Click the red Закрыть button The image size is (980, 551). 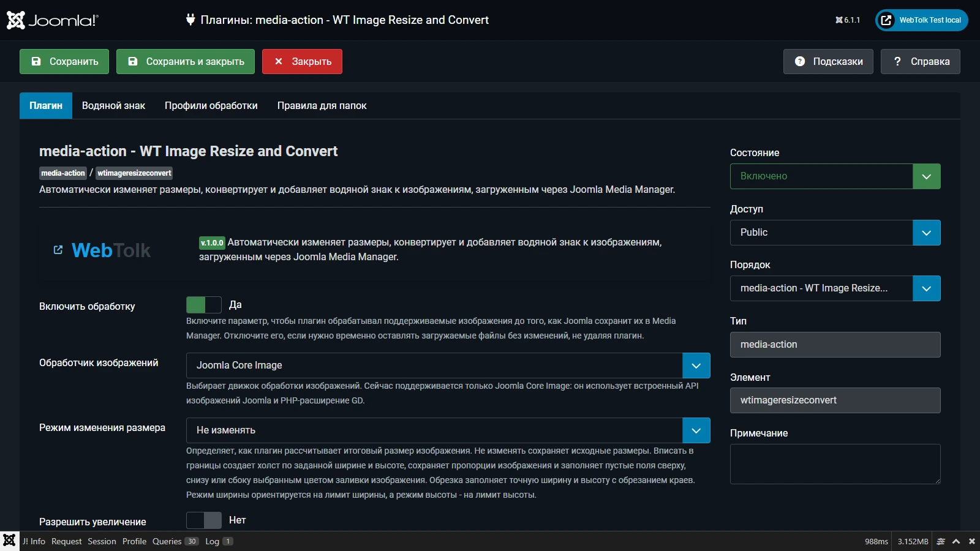pos(302,61)
